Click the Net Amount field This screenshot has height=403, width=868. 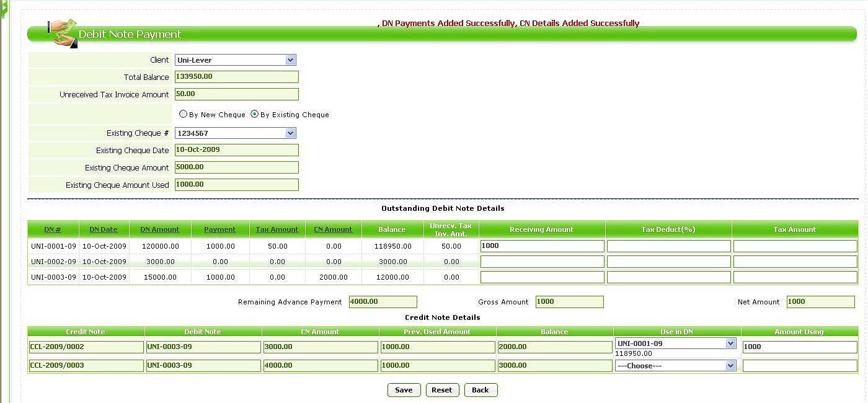821,302
